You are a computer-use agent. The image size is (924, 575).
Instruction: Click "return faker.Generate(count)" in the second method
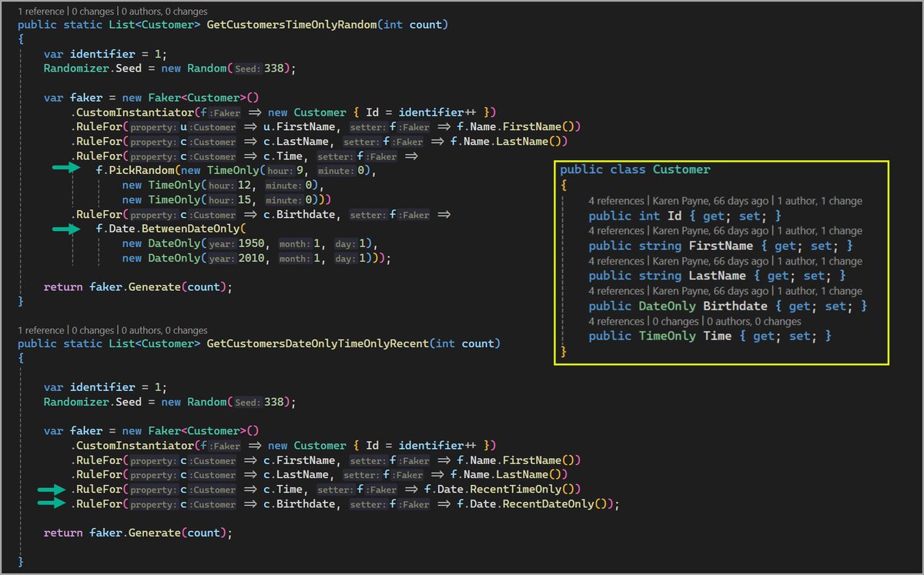click(x=136, y=533)
